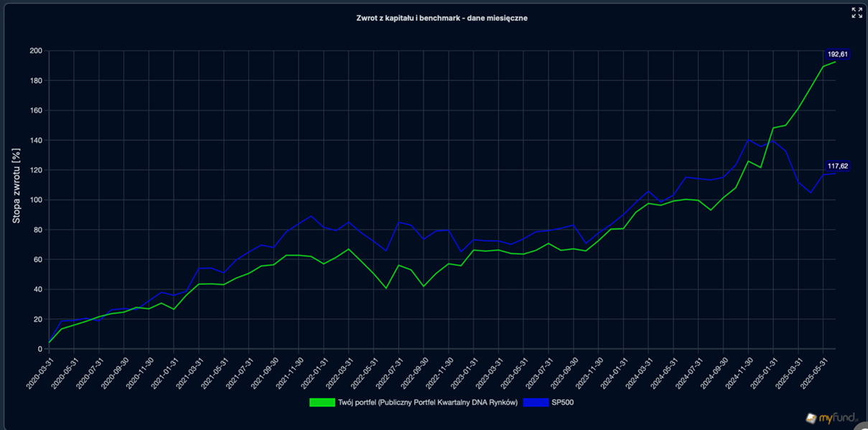Click the blue SP500 line's final point
Screen dimensions: 868x430
point(835,174)
